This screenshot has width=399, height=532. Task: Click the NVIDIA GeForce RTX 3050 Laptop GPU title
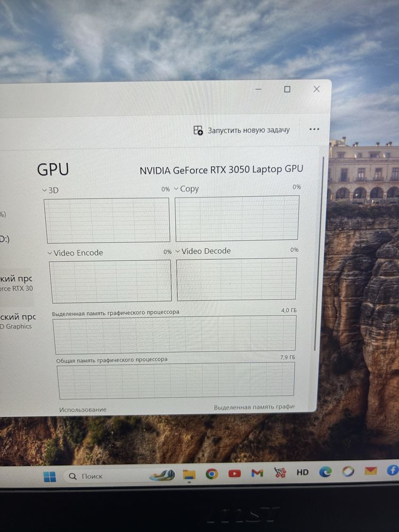point(221,170)
